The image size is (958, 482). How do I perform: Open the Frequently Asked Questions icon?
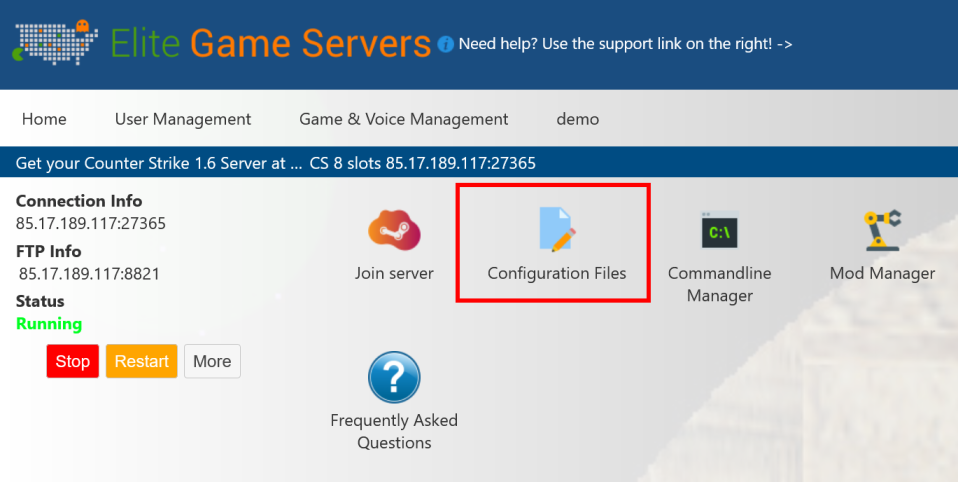click(x=394, y=377)
